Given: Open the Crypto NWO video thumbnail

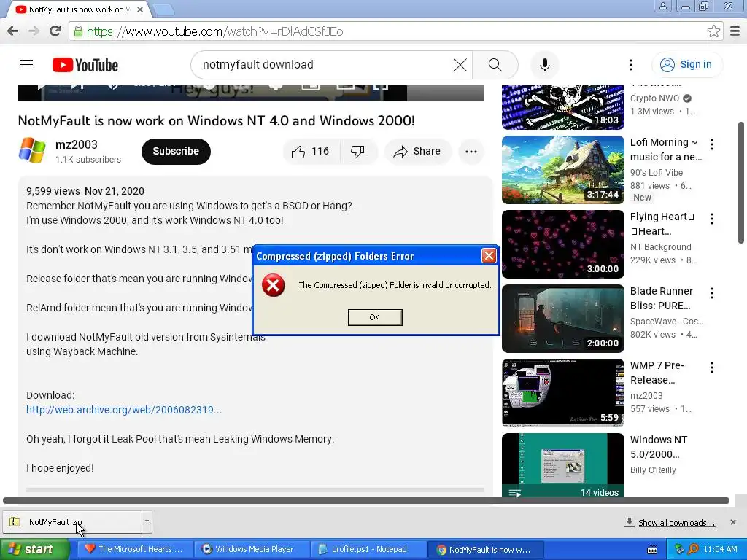Looking at the screenshot, I should point(562,107).
